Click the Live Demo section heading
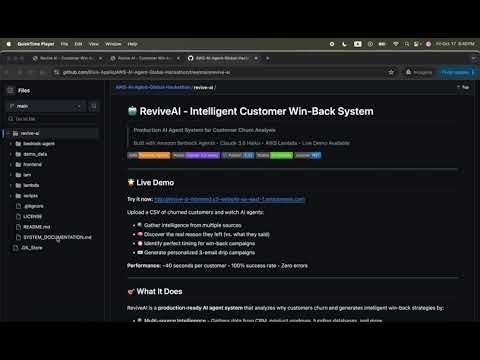The image size is (480, 360). (x=155, y=182)
